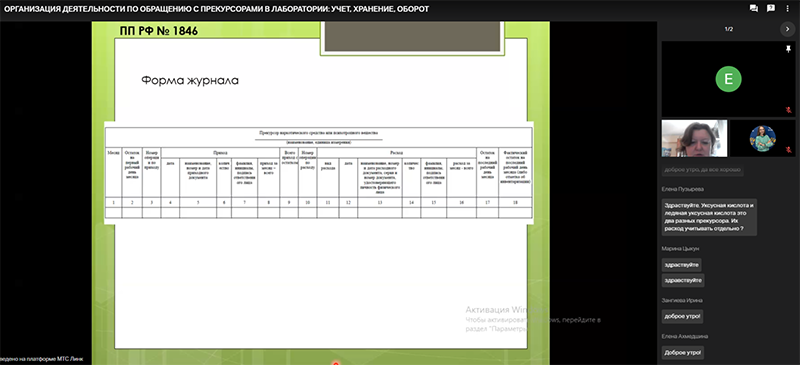Click the webinar title in top bar
This screenshot has width=800, height=365.
coord(217,9)
